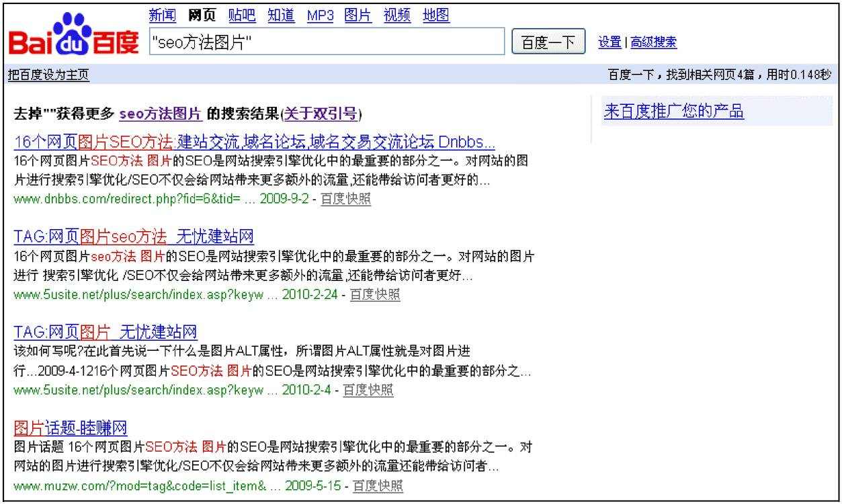Click snippet text starting 图片话题 16个网页图片

click(x=273, y=456)
